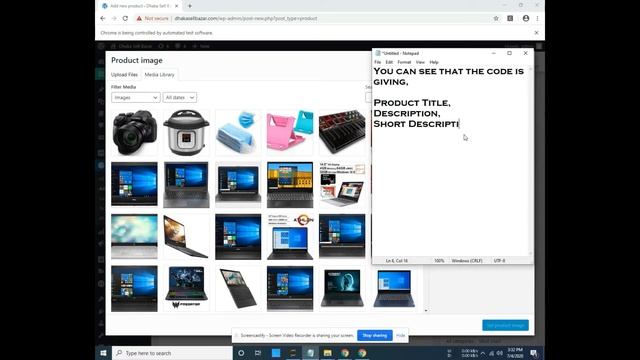
Task: Click the second Chrome icon on taskbar
Action: coord(362,353)
